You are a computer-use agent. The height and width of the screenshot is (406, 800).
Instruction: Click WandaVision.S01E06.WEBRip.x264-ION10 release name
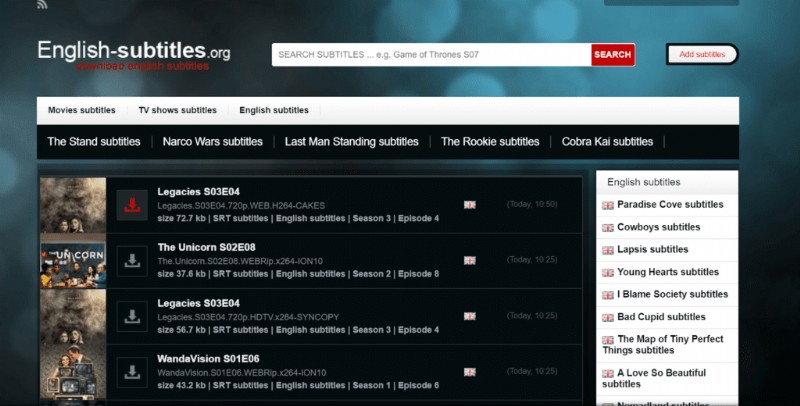click(x=242, y=373)
